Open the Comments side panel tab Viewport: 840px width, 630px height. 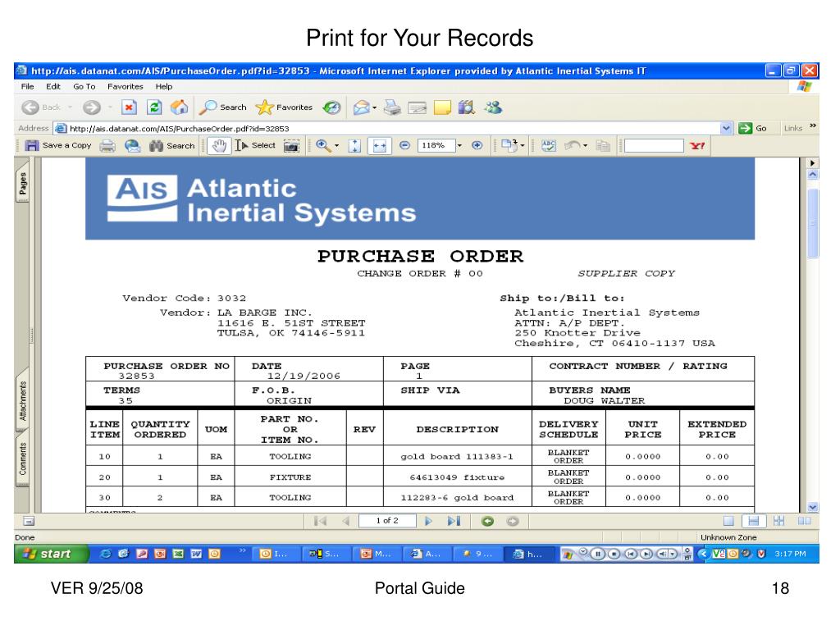coord(22,459)
